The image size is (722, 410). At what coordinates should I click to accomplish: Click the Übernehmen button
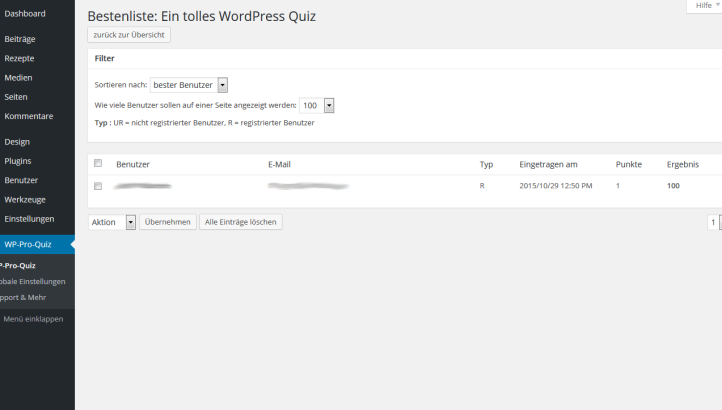[x=168, y=222]
